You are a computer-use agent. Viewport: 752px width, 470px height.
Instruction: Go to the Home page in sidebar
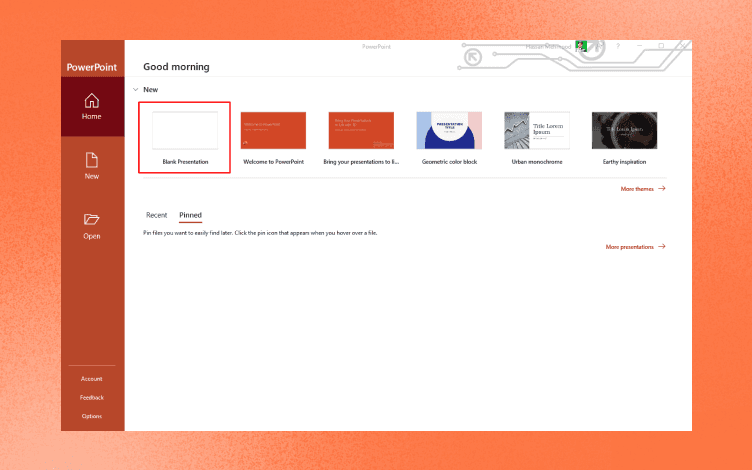(x=92, y=106)
